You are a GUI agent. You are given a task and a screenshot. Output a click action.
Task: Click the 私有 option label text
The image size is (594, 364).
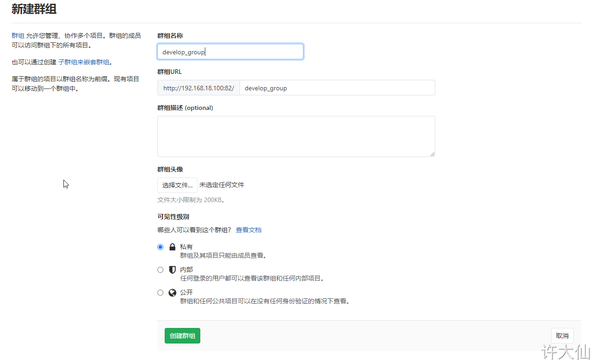[x=186, y=247]
